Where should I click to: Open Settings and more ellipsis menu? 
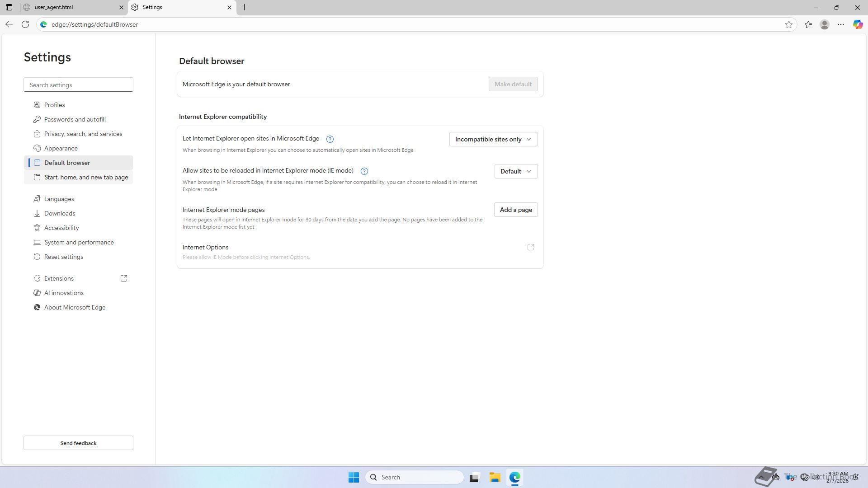coord(841,24)
